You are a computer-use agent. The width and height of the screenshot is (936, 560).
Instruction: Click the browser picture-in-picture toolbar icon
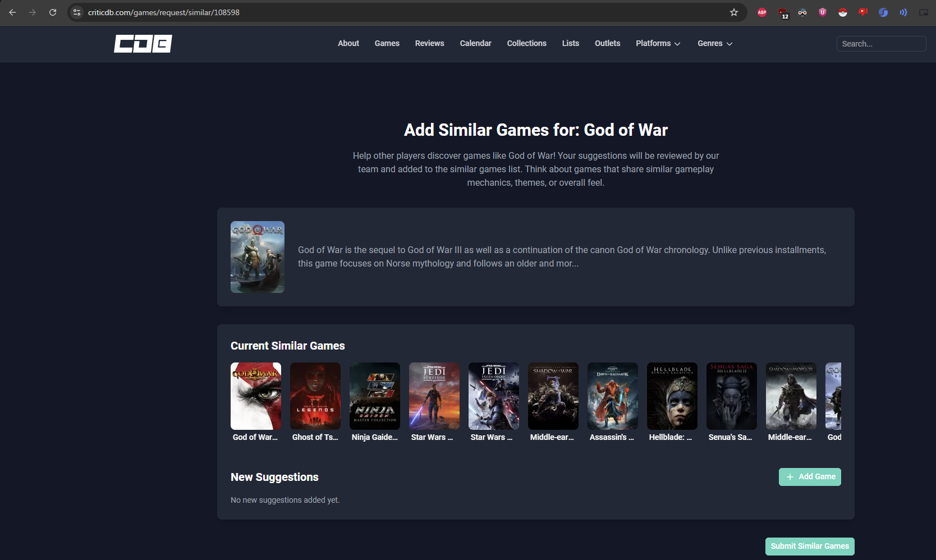coord(924,12)
